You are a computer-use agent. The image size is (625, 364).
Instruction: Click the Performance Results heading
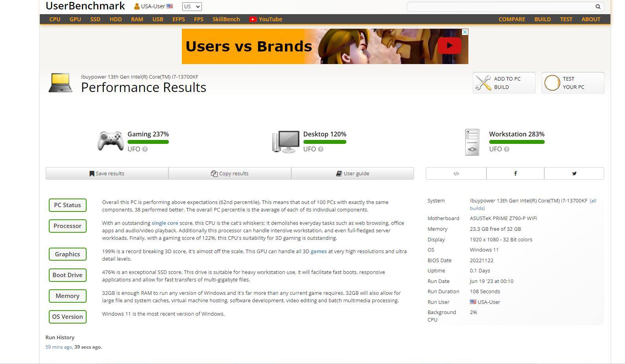click(144, 87)
